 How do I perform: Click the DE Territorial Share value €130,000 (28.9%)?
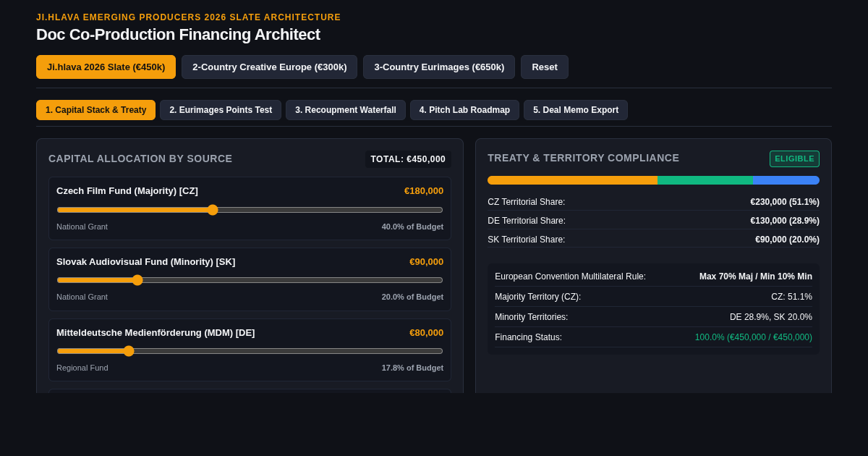click(785, 221)
